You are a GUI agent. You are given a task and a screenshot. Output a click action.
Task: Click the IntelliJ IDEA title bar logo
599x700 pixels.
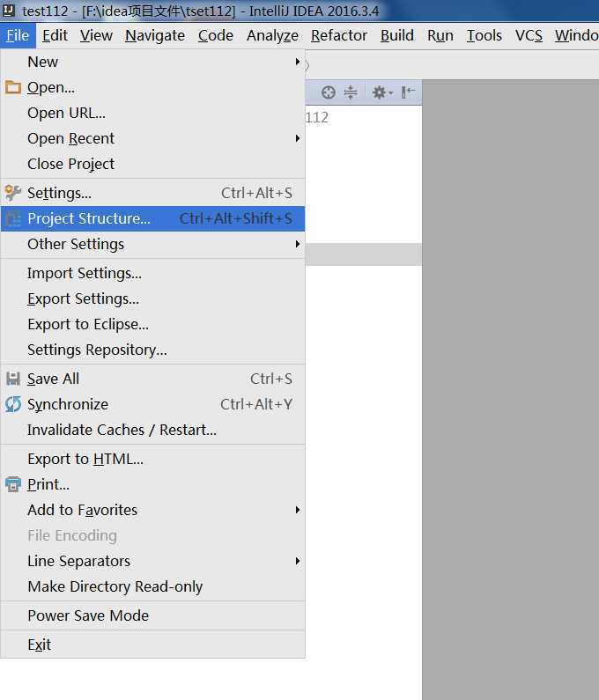(9, 11)
